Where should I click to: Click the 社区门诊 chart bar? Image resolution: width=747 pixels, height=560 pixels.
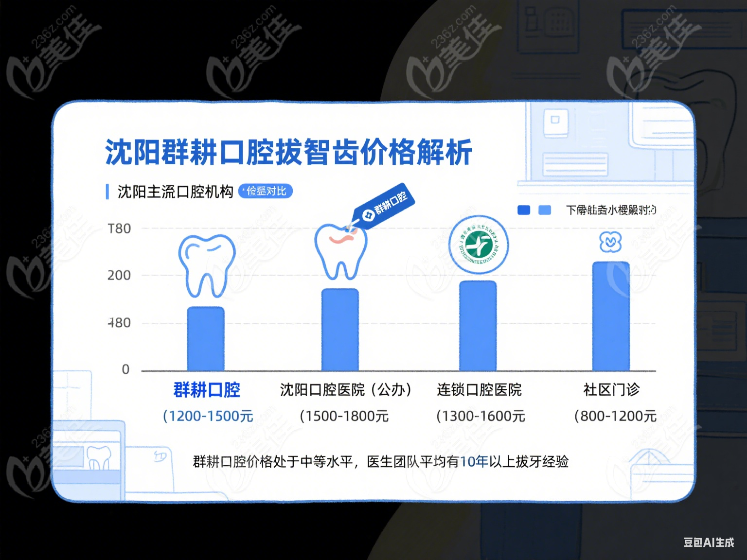coord(611,316)
